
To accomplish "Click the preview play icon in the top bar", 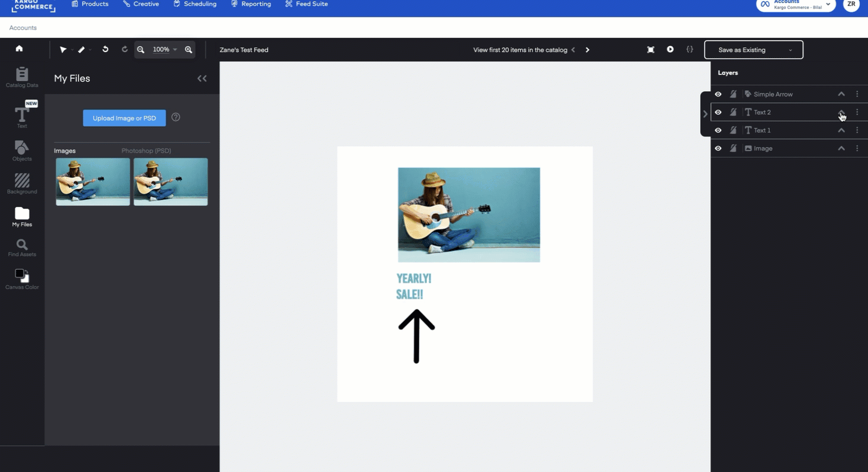I will [670, 50].
